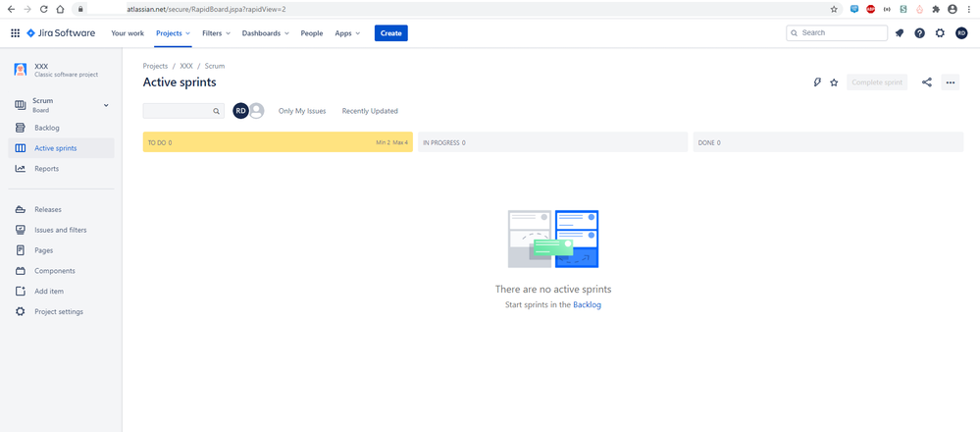980x432 pixels.
Task: Click the Active sprints board icon
Action: [x=21, y=148]
